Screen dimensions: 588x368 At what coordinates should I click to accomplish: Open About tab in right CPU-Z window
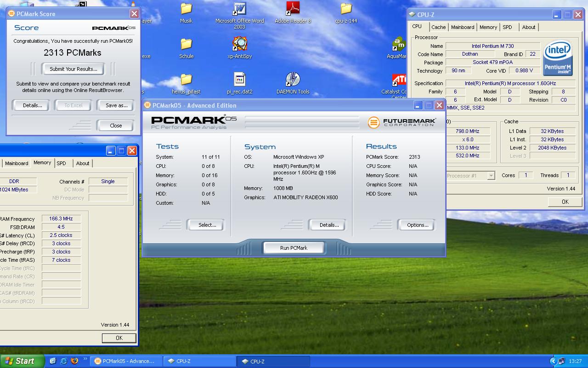click(x=529, y=27)
